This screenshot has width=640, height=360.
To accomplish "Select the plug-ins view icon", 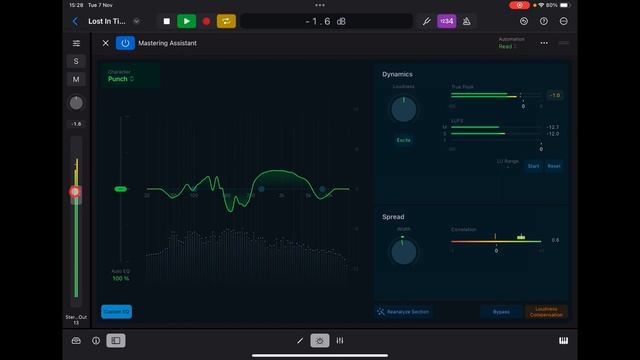I will coord(320,340).
